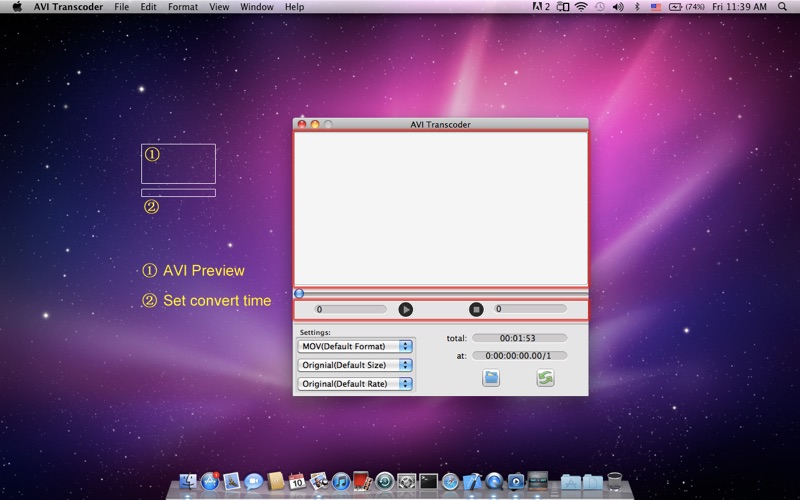Viewport: 800px width, 500px height.
Task: Open the Apple menu
Action: click(17, 7)
